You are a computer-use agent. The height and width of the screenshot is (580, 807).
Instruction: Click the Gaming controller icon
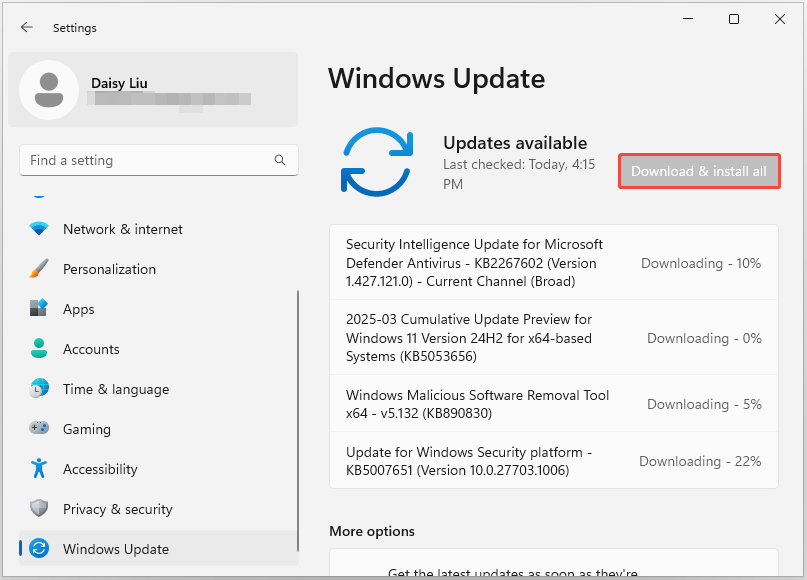[39, 429]
